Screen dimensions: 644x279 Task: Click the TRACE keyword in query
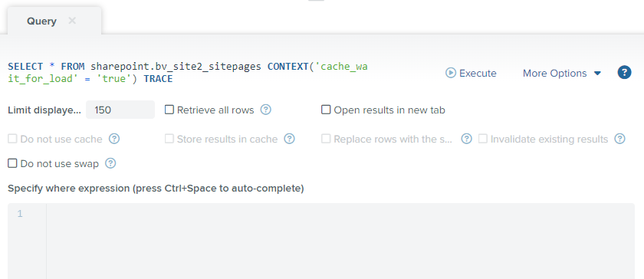(x=158, y=78)
